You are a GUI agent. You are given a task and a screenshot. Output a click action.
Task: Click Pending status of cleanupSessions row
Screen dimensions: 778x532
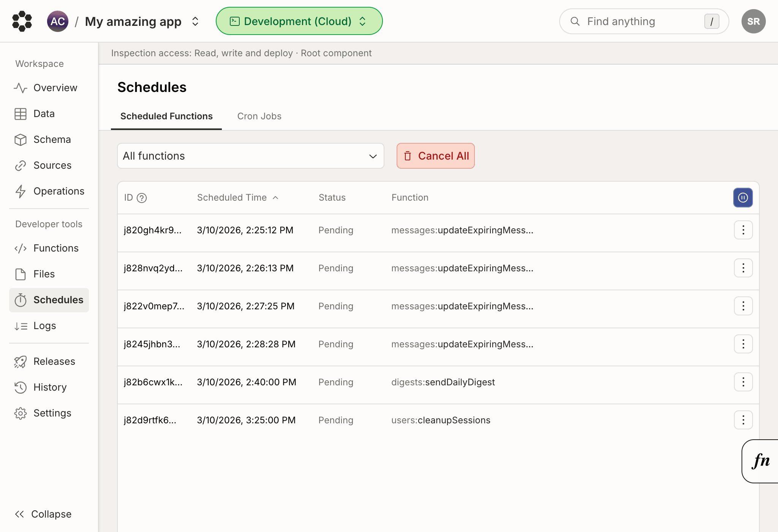tap(336, 420)
